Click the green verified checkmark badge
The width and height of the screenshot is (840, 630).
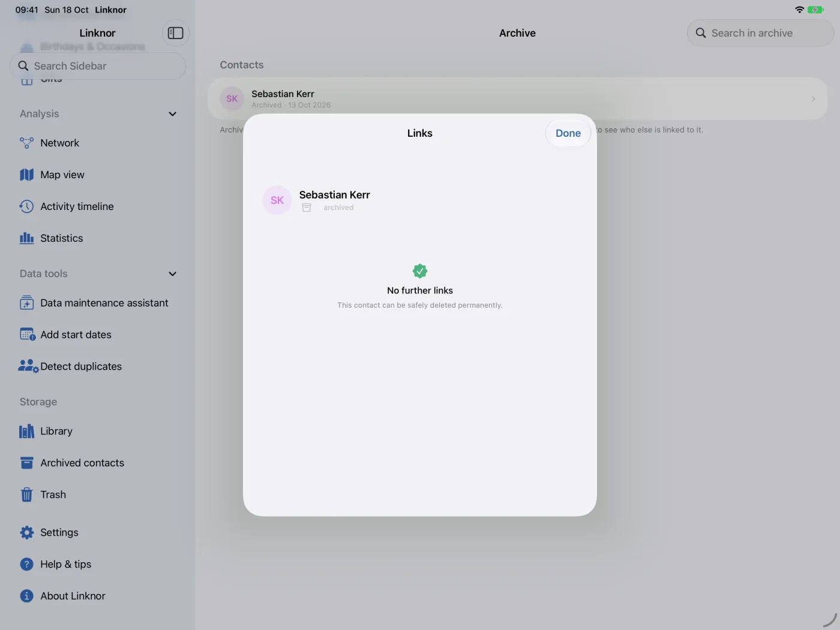[420, 271]
